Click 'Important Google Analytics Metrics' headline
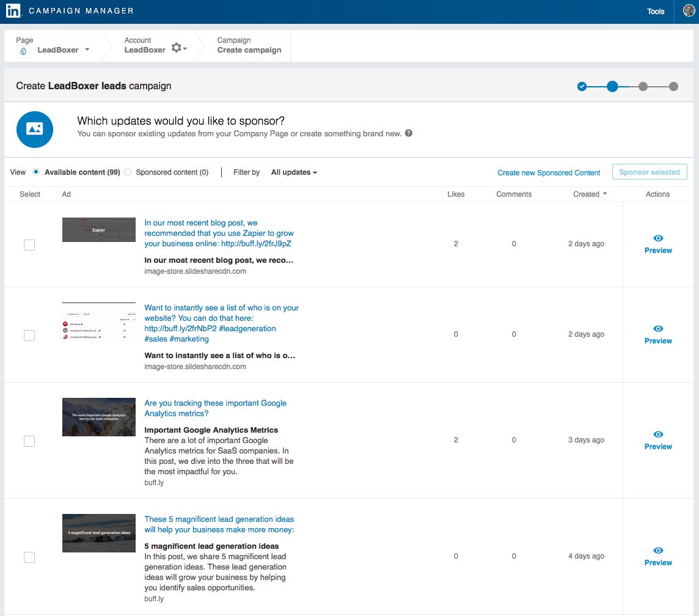 pos(211,430)
